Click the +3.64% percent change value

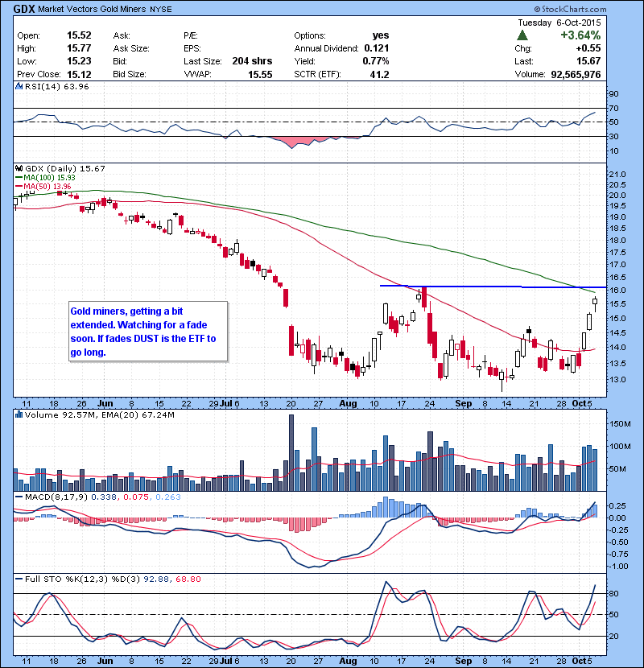(580, 35)
